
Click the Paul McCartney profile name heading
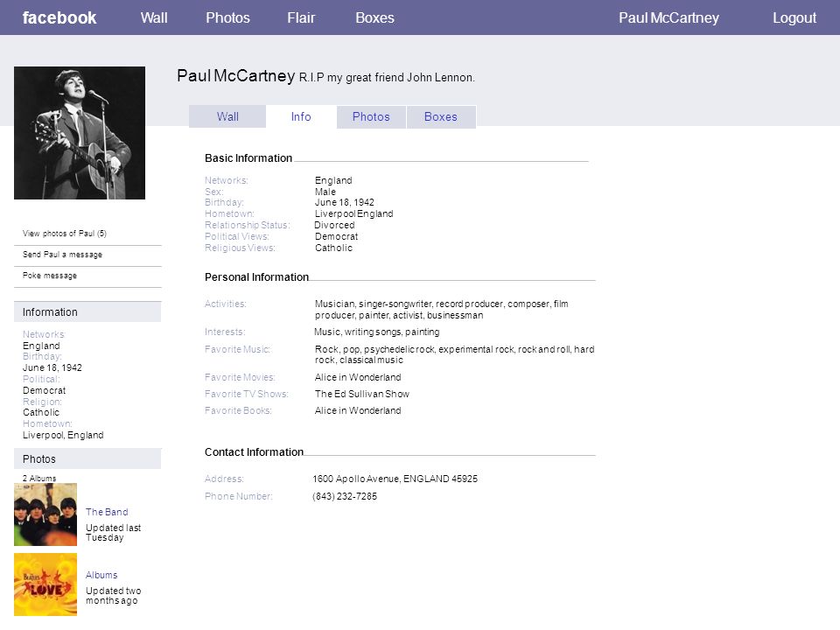(235, 76)
